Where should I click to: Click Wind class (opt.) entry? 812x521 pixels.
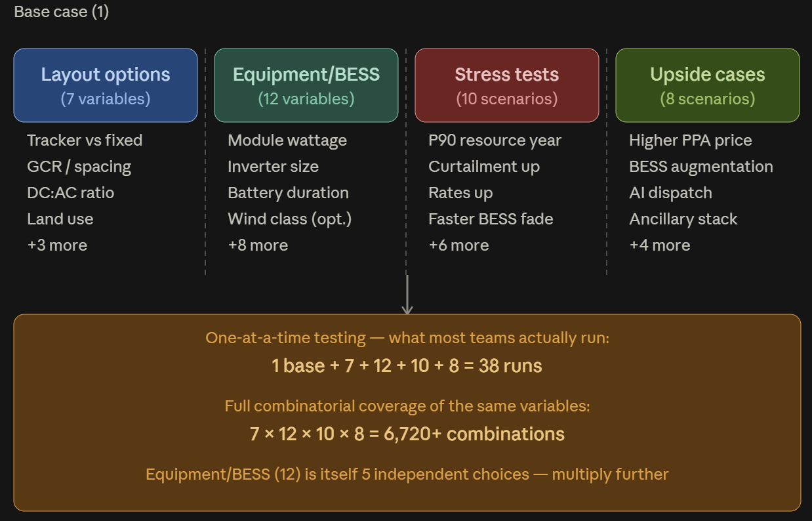[x=290, y=219]
